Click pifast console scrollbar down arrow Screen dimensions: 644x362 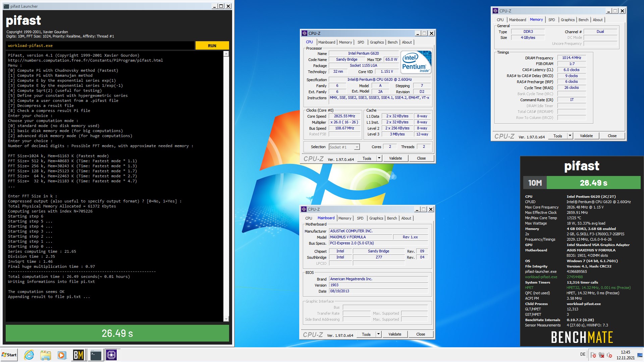(226, 319)
